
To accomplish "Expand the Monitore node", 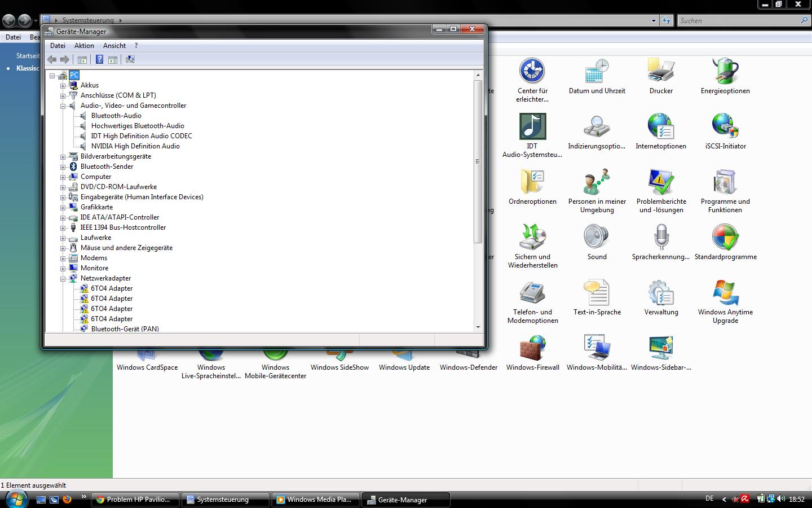I will point(63,268).
